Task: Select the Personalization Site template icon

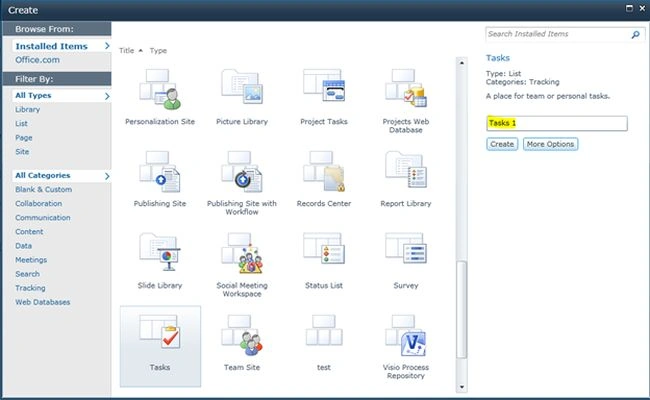Action: pyautogui.click(x=160, y=89)
